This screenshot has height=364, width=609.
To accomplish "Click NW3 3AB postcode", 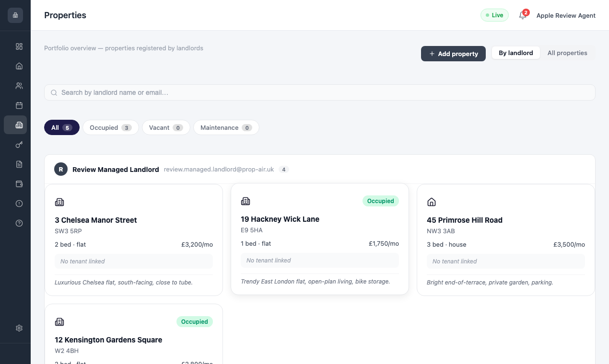I will pos(441,231).
